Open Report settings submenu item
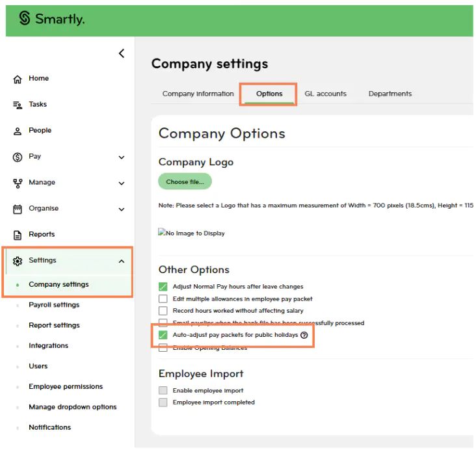Image resolution: width=476 pixels, height=450 pixels. pos(54,325)
